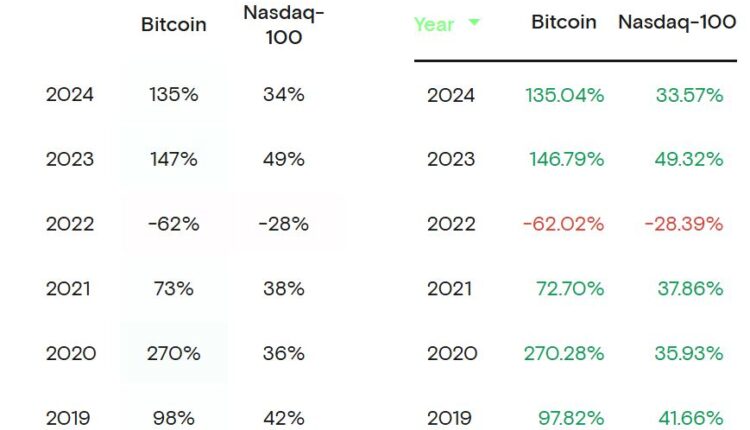Click the Year sort arrow icon
Viewport: 750px width, 430px height.
click(473, 22)
